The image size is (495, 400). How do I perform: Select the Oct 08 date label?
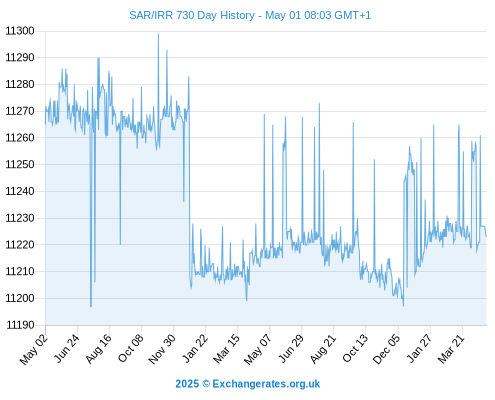coord(130,348)
